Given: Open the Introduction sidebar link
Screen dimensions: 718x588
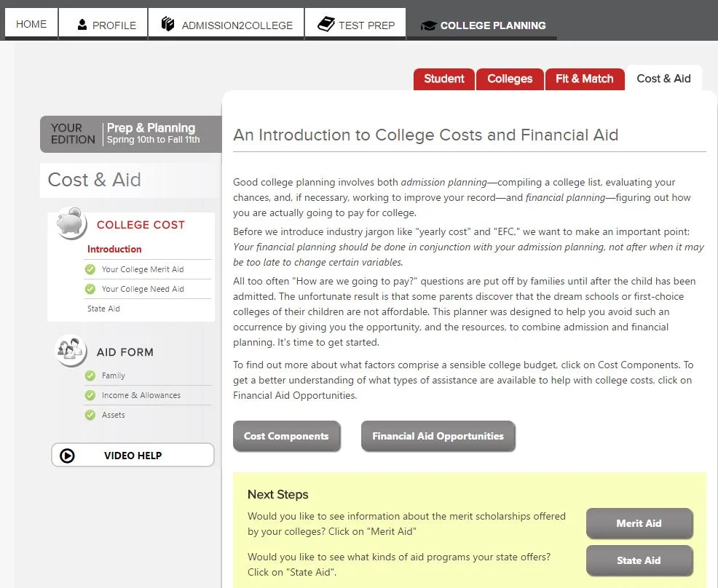Looking at the screenshot, I should 114,250.
